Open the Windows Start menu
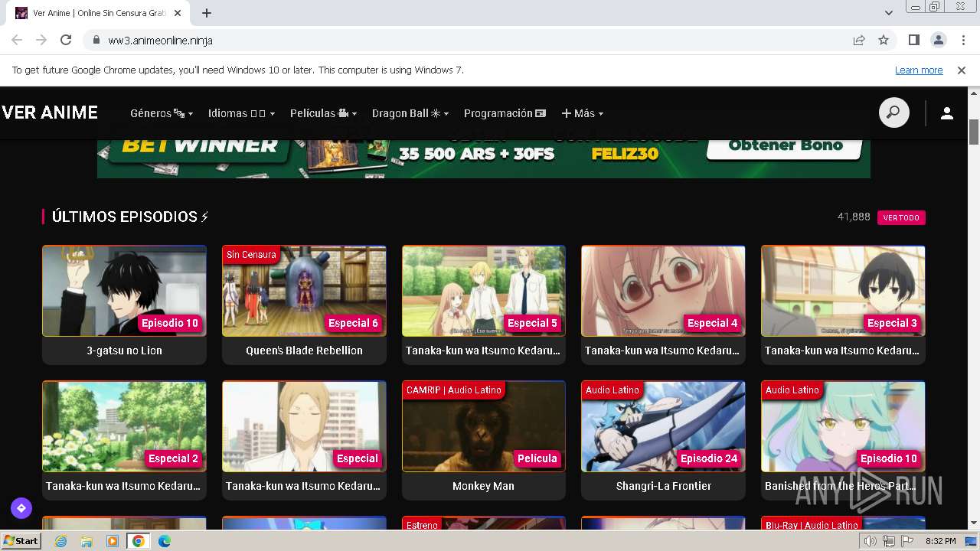 click(x=21, y=541)
